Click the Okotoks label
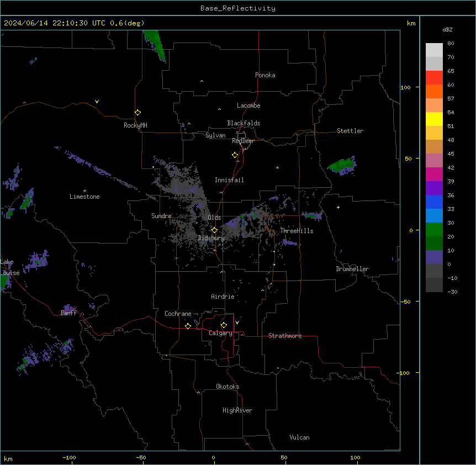Image resolution: width=476 pixels, height=465 pixels. click(x=228, y=387)
